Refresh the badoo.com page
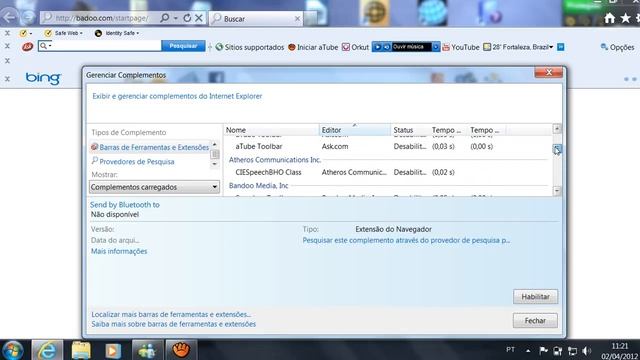The width and height of the screenshot is (640, 360). 187,18
